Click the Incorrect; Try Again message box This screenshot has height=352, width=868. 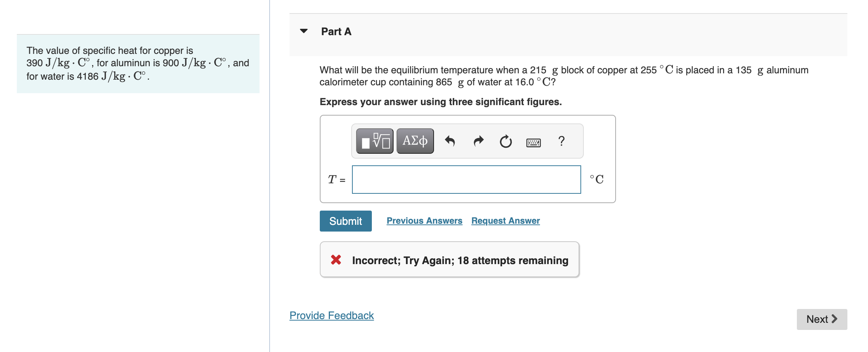tap(449, 260)
